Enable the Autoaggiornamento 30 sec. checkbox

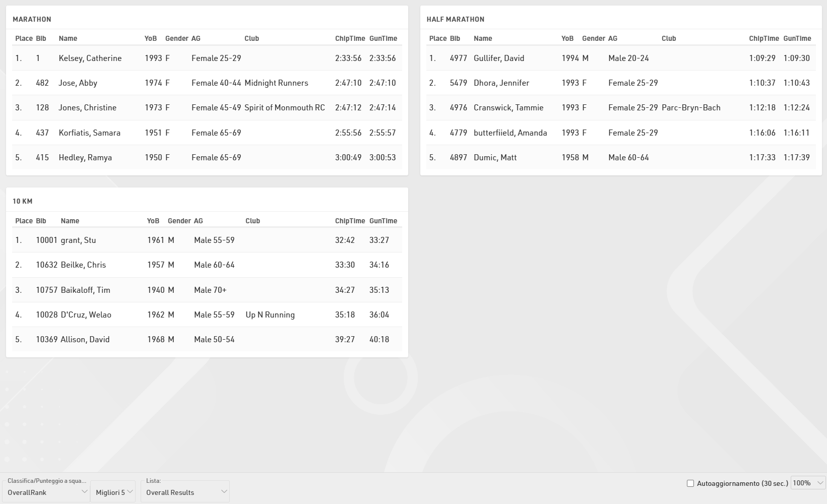click(690, 483)
